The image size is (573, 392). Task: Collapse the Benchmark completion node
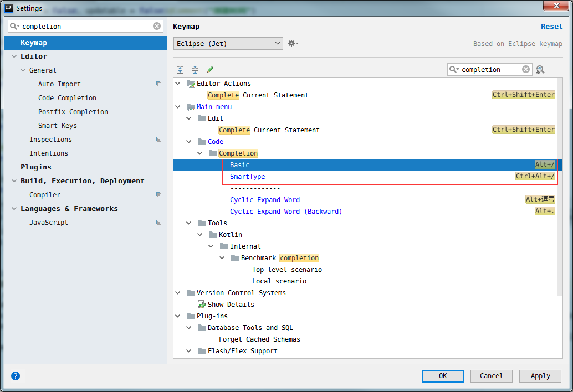tap(222, 258)
